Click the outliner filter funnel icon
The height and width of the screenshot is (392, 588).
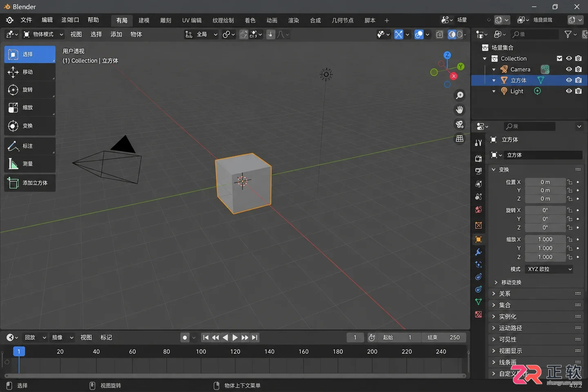click(568, 35)
